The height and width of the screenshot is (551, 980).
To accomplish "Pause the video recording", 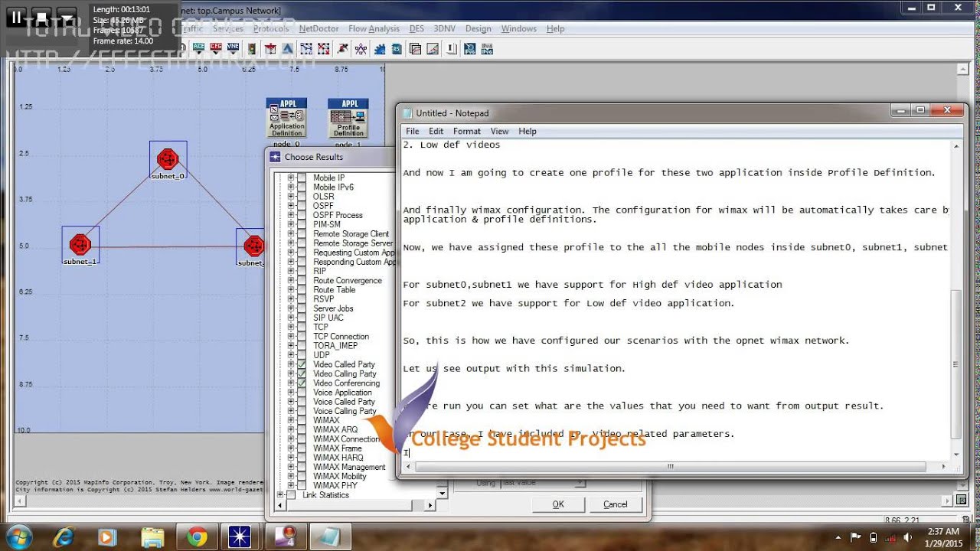I will pos(16,17).
